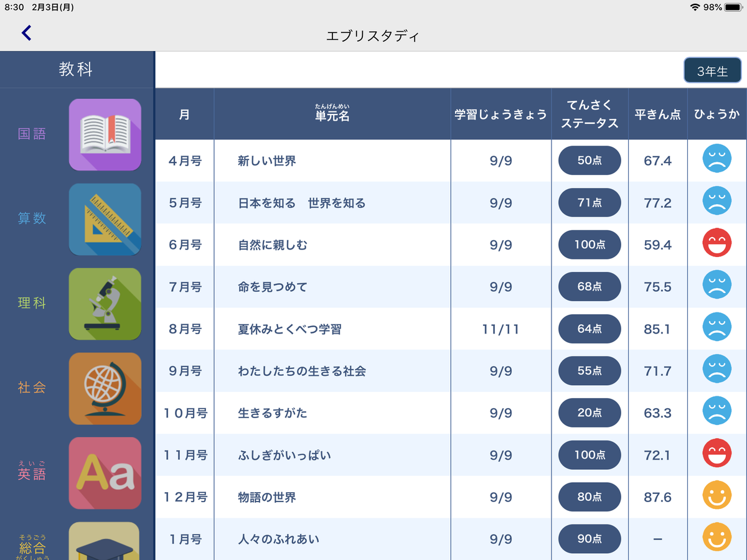Screen dimensions: 747x560
Task: Open the 71点 score button
Action: (x=590, y=203)
